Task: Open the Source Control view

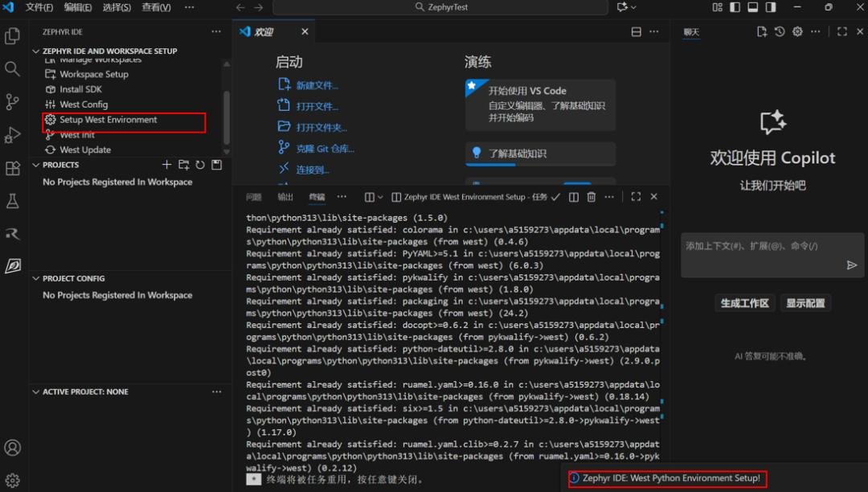Action: click(13, 102)
